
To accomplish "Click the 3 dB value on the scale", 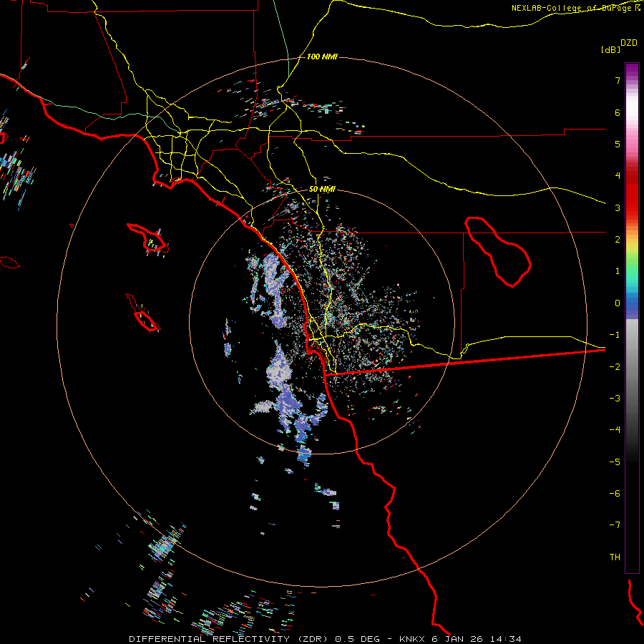I will (618, 208).
